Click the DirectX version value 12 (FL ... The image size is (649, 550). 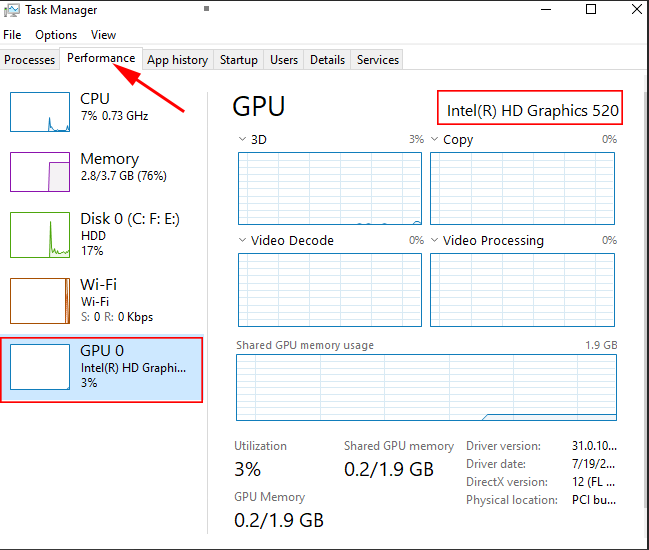593,482
